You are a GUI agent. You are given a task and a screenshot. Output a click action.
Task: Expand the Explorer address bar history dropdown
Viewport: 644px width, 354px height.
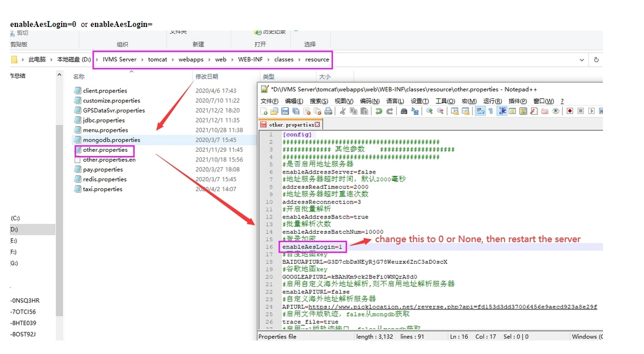point(581,60)
